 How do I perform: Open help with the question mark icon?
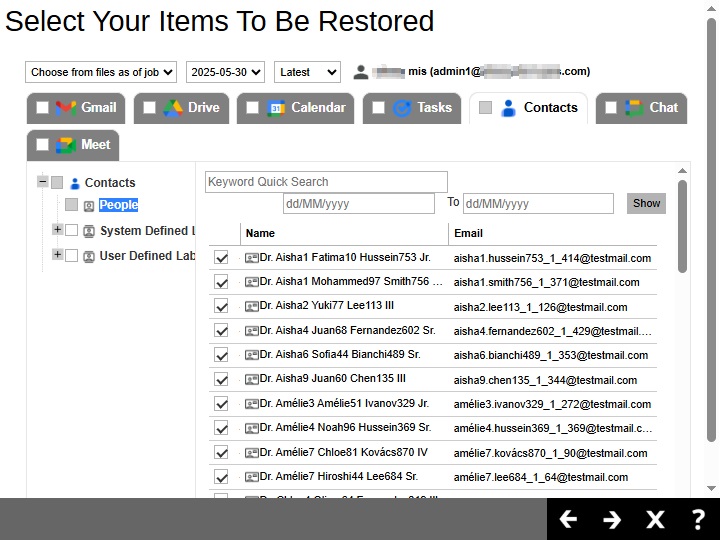pyautogui.click(x=699, y=519)
